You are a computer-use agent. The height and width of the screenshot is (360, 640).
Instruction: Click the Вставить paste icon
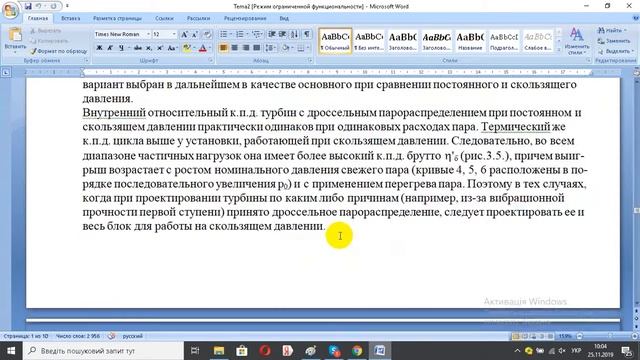coord(15,35)
